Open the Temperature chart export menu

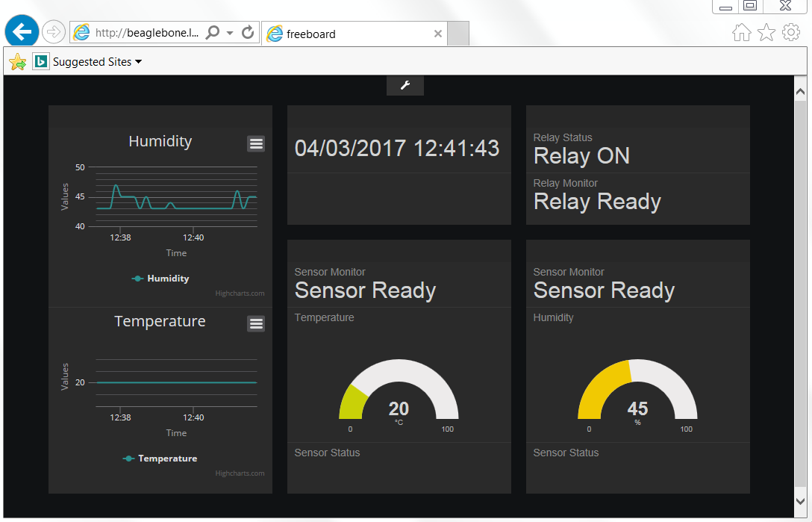(x=256, y=323)
